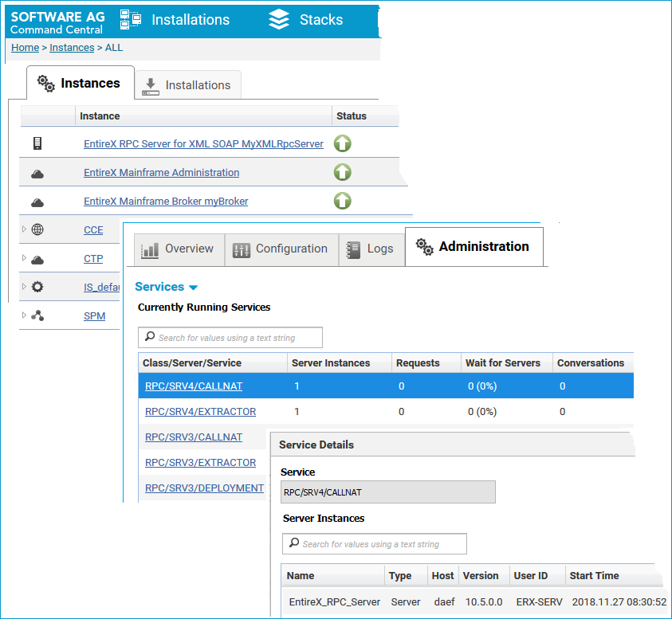The image size is (672, 619).
Task: Go to Home breadcrumb link
Action: pos(25,48)
